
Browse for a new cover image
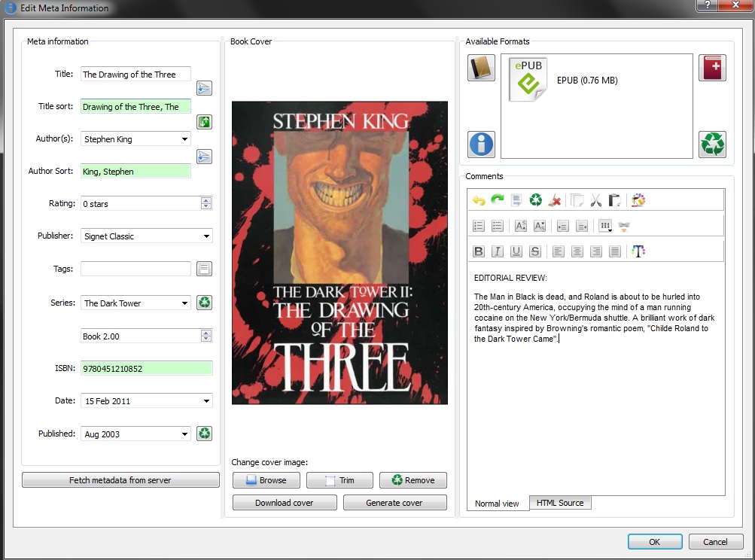[266, 480]
